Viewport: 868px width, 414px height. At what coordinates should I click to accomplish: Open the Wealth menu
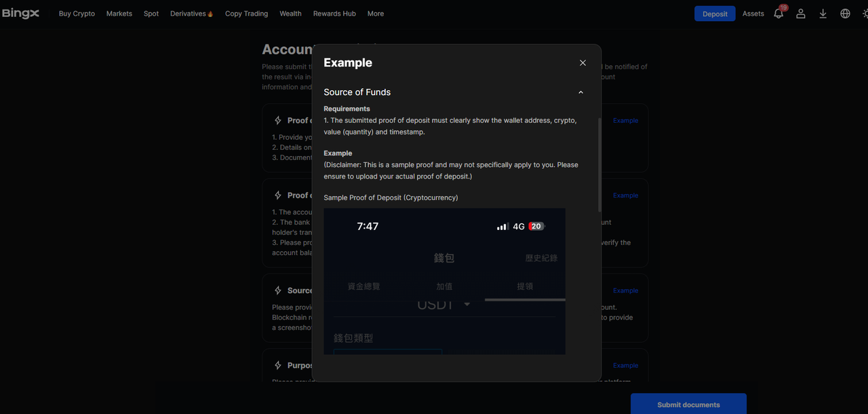click(x=290, y=14)
